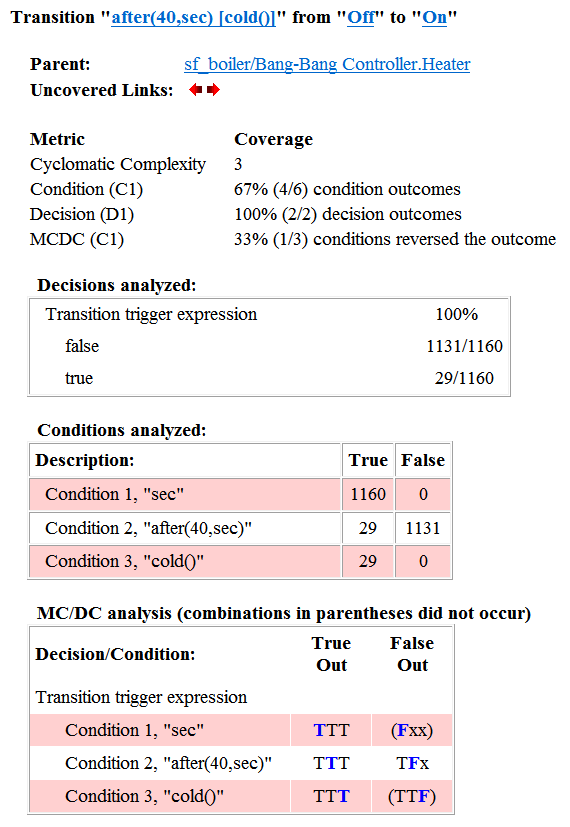The image size is (570, 827).
Task: Click the True count 1160 cell
Action: tap(368, 494)
